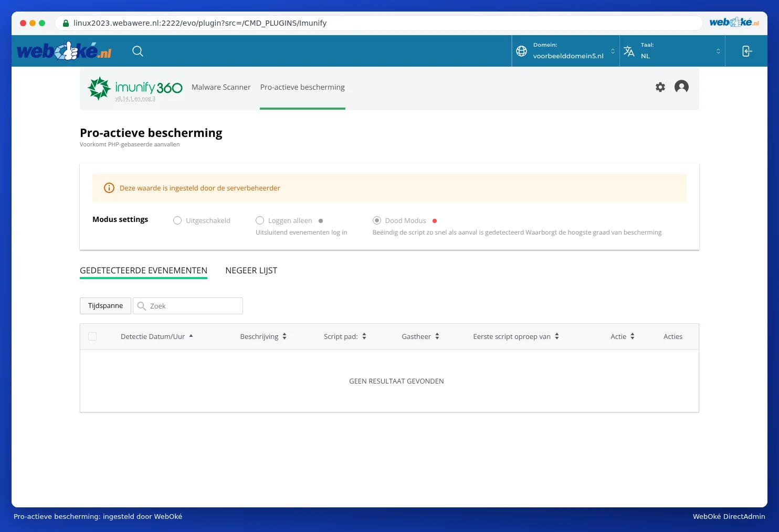Select the Pro-actieve bescherming tab

(x=302, y=87)
